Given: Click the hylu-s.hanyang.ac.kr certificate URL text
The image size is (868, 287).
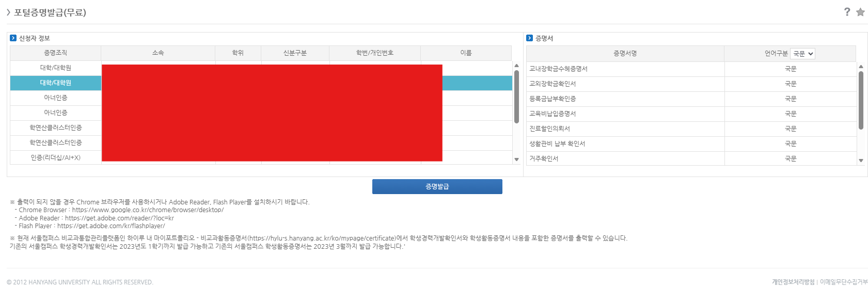Looking at the screenshot, I should click(x=322, y=238).
